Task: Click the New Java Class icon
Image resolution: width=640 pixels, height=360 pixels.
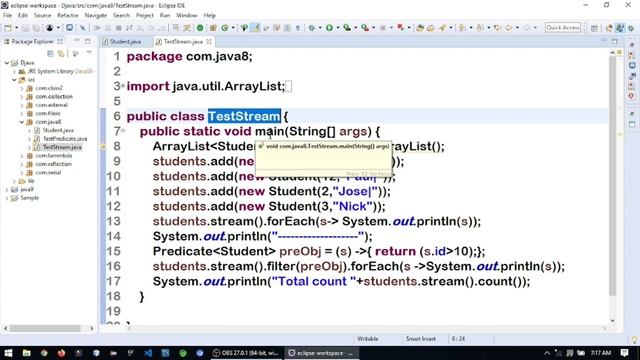Action: pos(225,28)
